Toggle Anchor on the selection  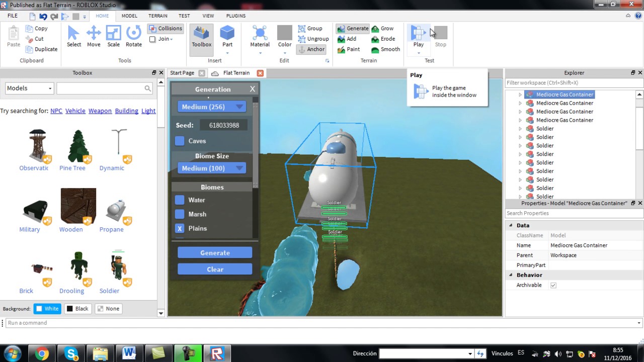tap(311, 49)
